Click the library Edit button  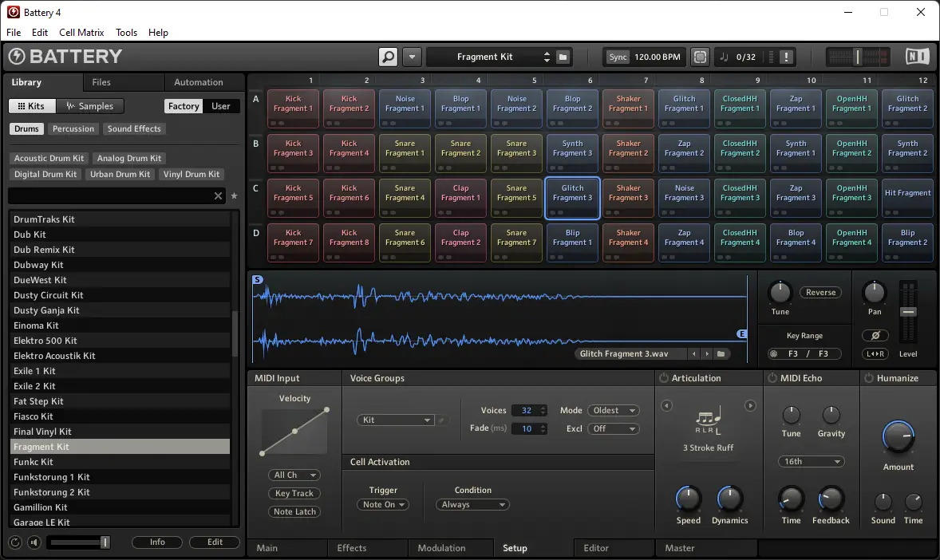pos(215,542)
